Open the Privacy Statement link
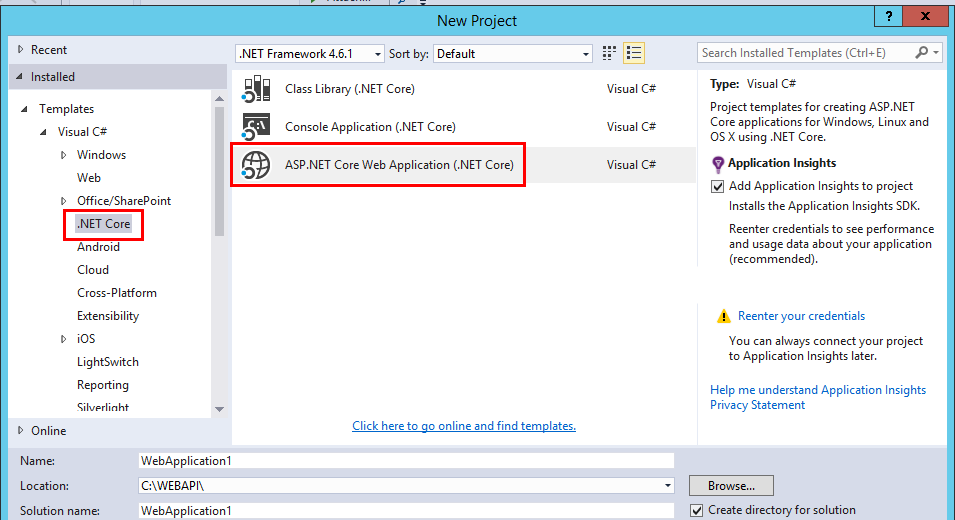Viewport: 955px width, 520px height. [x=758, y=405]
